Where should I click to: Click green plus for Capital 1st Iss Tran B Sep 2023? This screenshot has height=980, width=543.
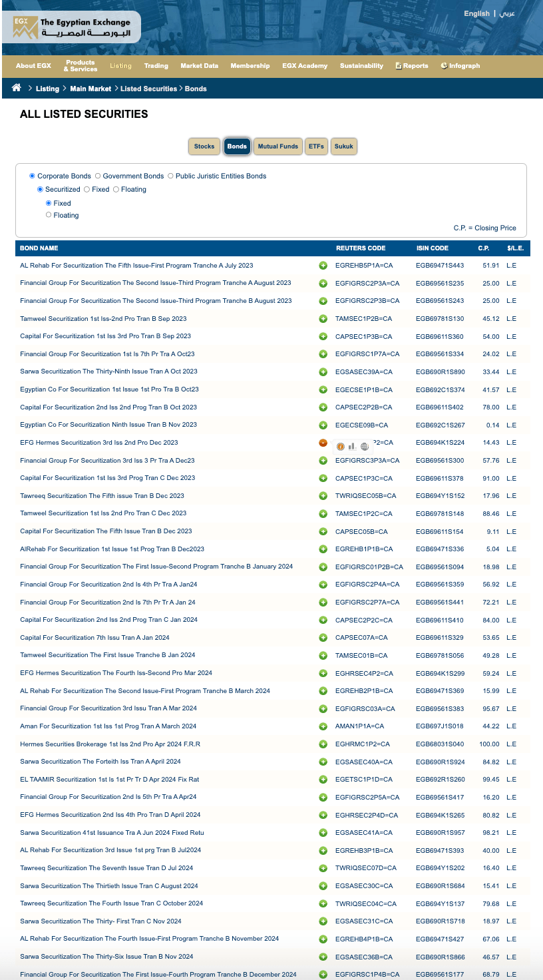click(323, 336)
